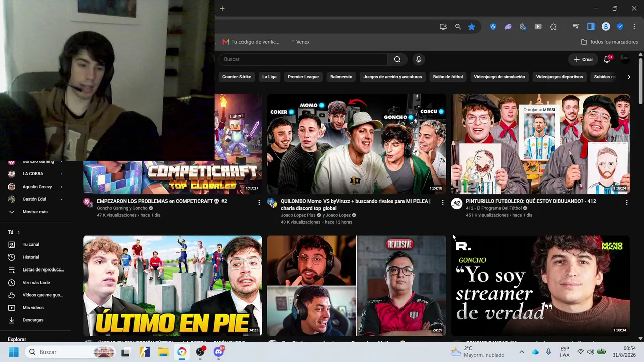Screen dimensions: 644x362
Task: Expand 'Mostrar más' subscriptions
Action: click(x=35, y=212)
